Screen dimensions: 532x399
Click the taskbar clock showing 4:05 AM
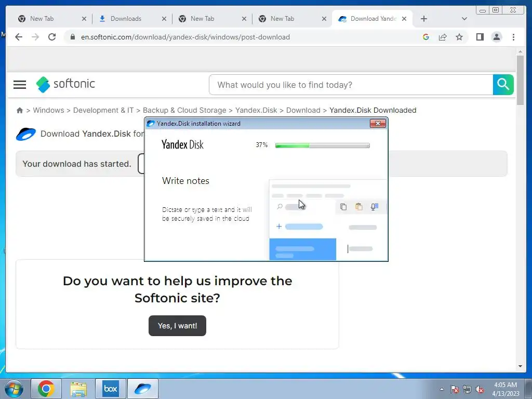pos(506,389)
